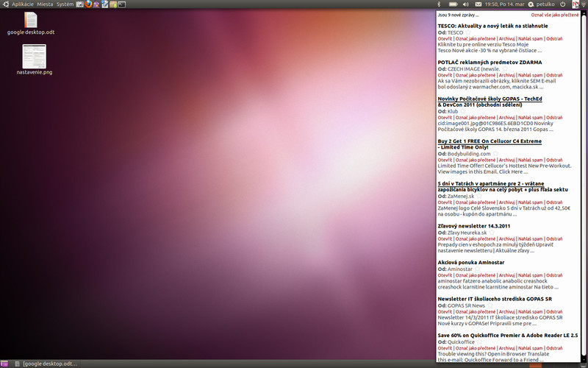Report the Bodybuilding.com message as spam
The height and width of the screenshot is (368, 588).
[x=530, y=160]
